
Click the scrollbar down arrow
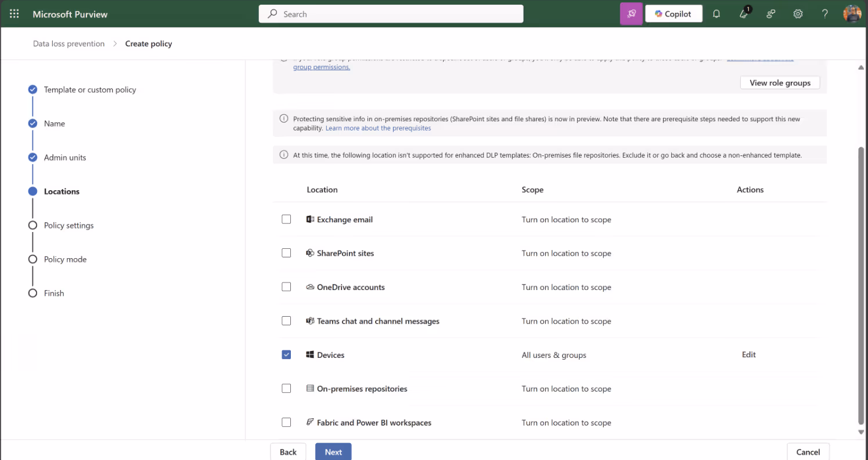point(861,432)
